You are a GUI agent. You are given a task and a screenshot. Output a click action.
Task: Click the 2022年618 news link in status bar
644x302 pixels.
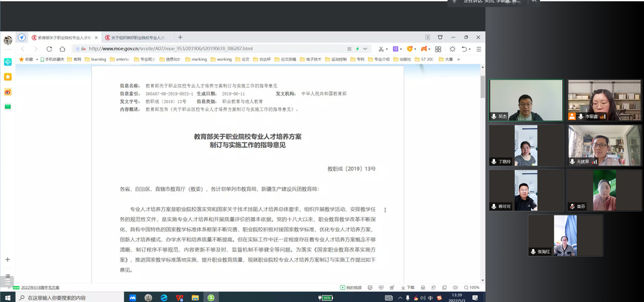[x=40, y=287]
